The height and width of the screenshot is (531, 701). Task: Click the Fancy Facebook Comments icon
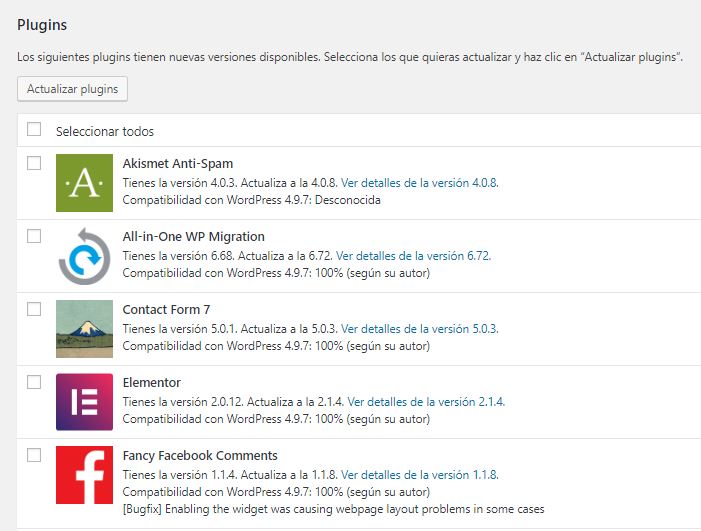85,475
